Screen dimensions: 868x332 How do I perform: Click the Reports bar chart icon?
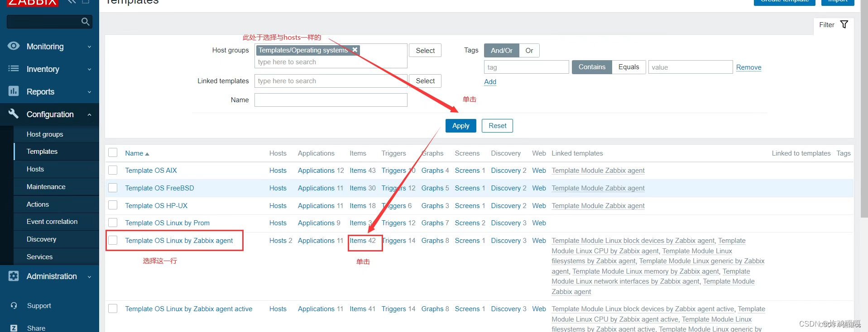pyautogui.click(x=14, y=91)
